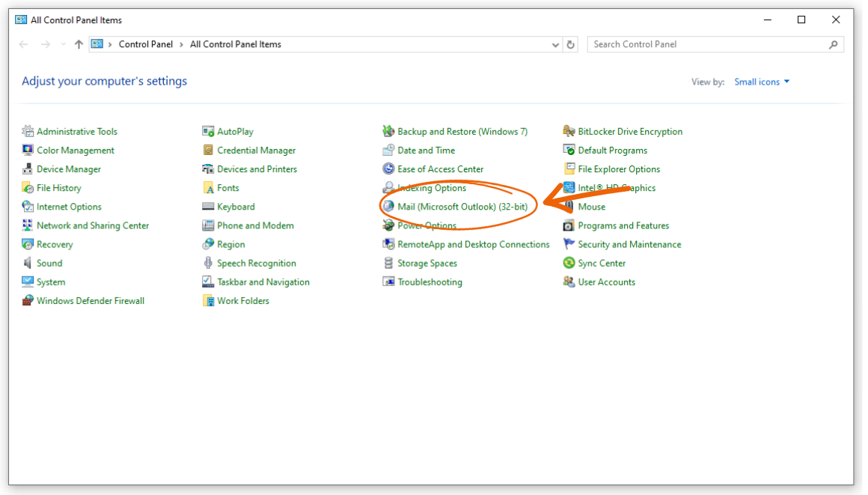Click the Color Management icon
The height and width of the screenshot is (495, 868).
28,151
